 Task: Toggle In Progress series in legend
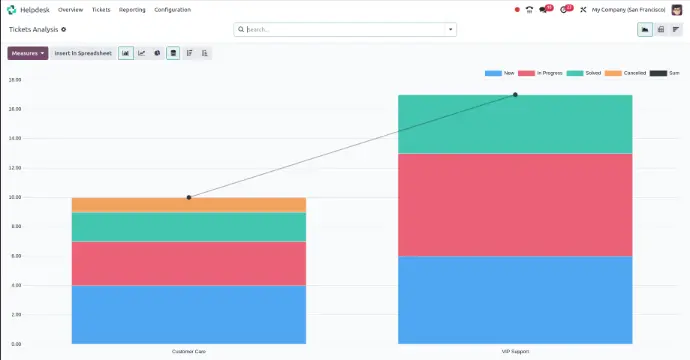540,73
